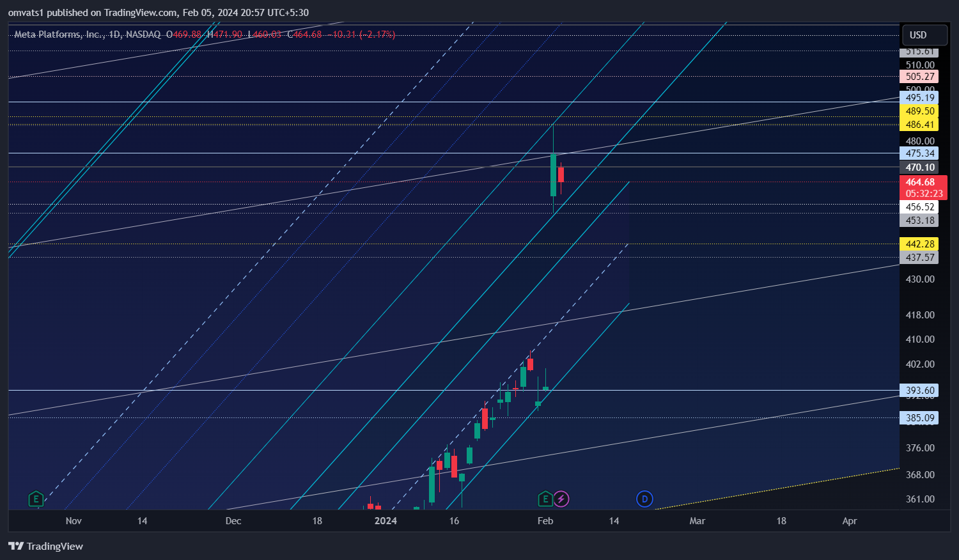Click the bar countdown timer 05:32:23
The width and height of the screenshot is (959, 560).
click(924, 194)
